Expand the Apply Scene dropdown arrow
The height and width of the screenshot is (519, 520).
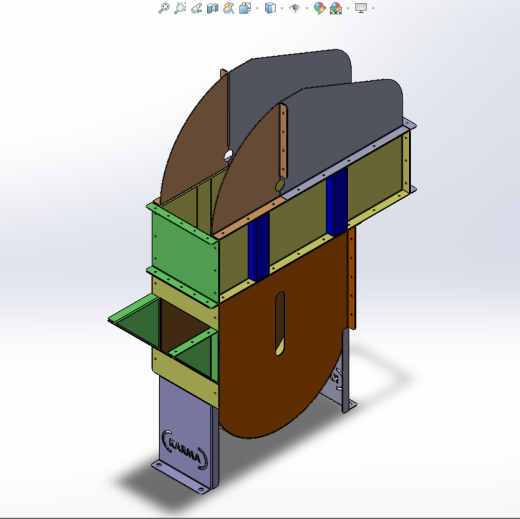(348, 8)
